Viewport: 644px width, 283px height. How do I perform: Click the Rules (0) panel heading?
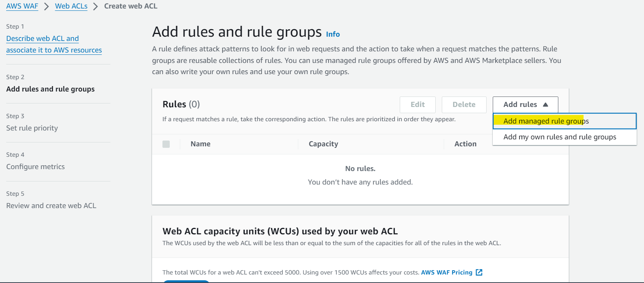click(x=181, y=104)
